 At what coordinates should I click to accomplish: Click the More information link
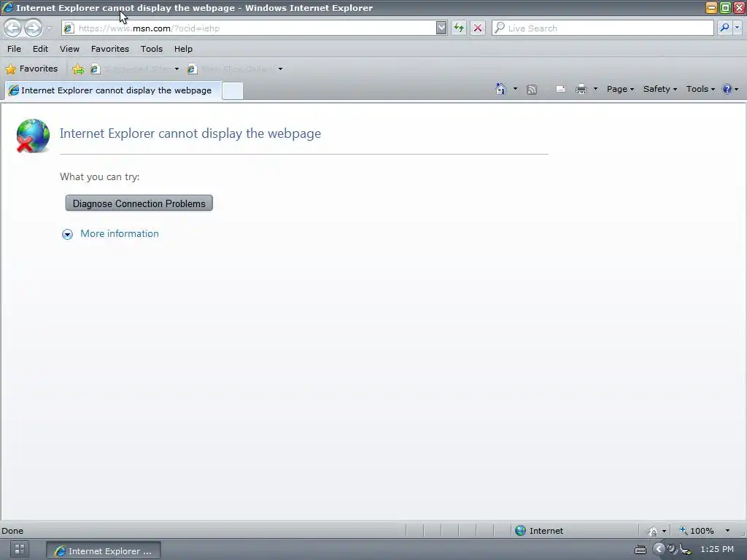click(x=120, y=234)
